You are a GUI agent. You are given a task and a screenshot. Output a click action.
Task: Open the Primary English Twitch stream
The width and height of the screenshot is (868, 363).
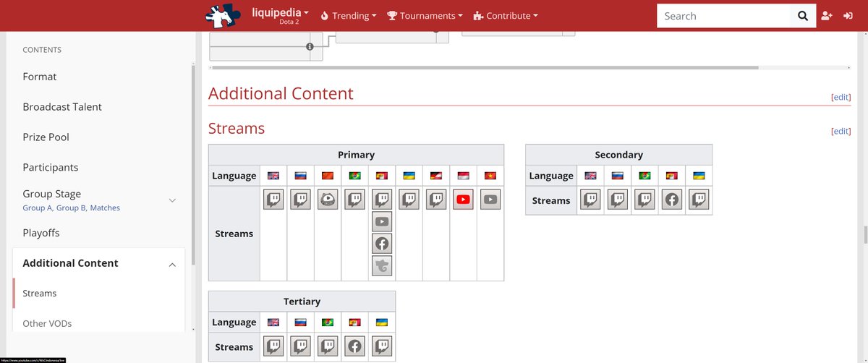(273, 200)
